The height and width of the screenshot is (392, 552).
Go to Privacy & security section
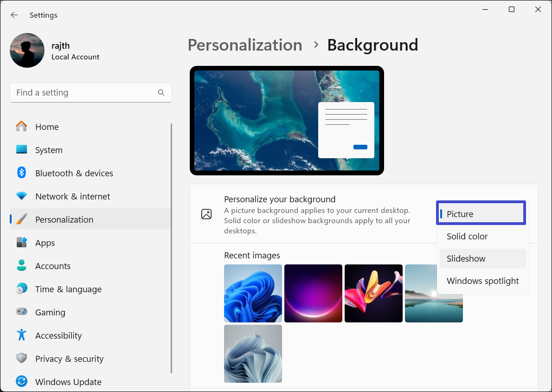[69, 359]
